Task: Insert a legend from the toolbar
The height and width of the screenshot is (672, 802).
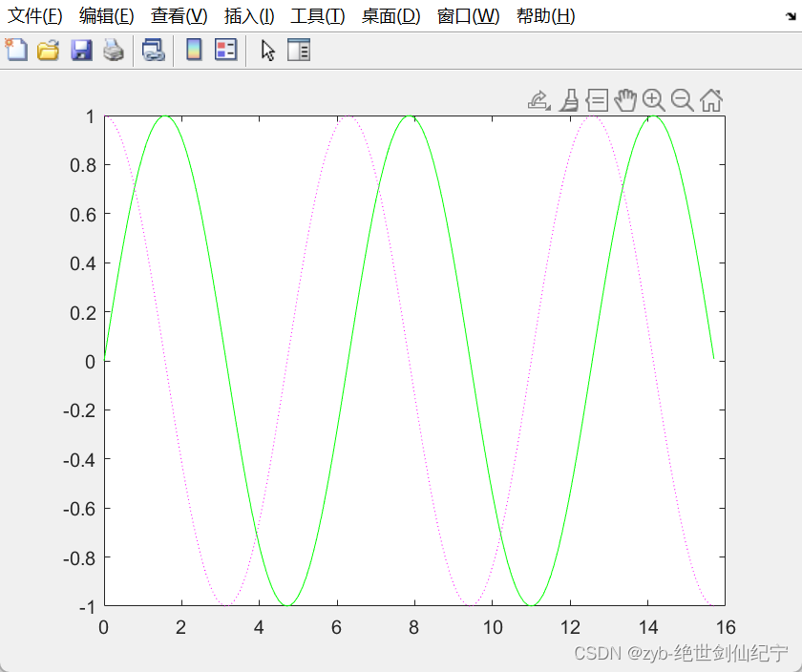Action: pos(225,51)
